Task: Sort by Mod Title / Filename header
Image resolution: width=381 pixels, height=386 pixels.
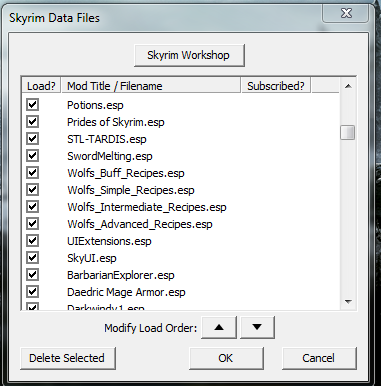Action: pyautogui.click(x=151, y=86)
